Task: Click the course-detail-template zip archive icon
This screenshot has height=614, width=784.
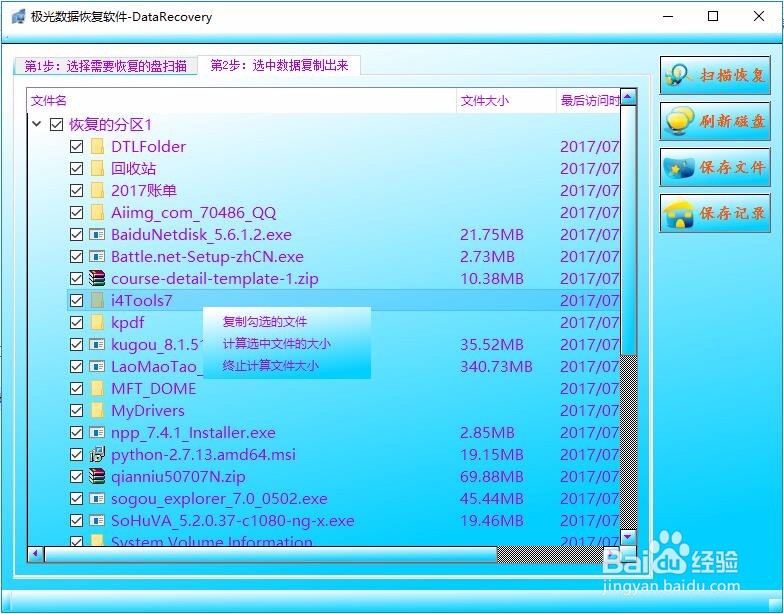Action: [97, 278]
